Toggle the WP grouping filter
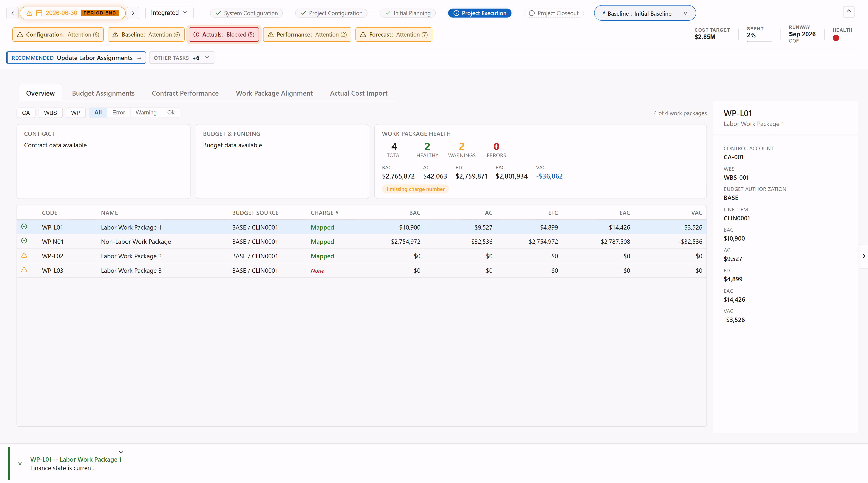Viewport: 868px width, 483px height. point(76,113)
